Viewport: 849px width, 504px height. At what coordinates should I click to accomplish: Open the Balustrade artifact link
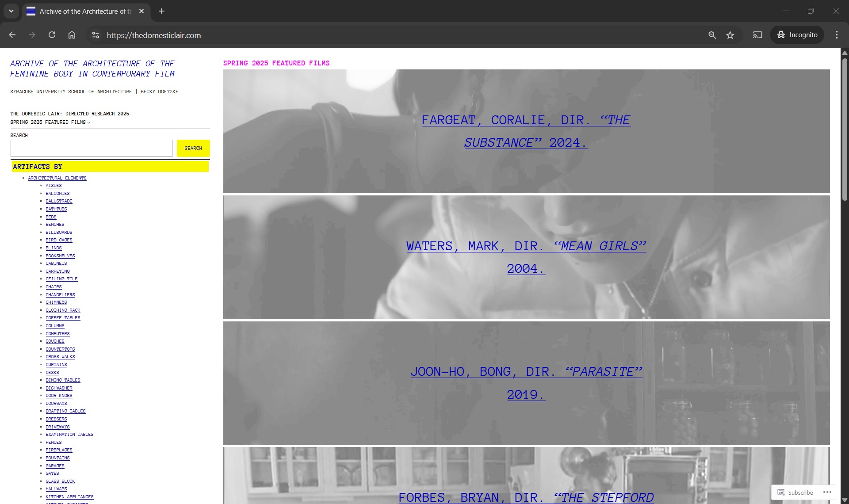click(x=59, y=201)
